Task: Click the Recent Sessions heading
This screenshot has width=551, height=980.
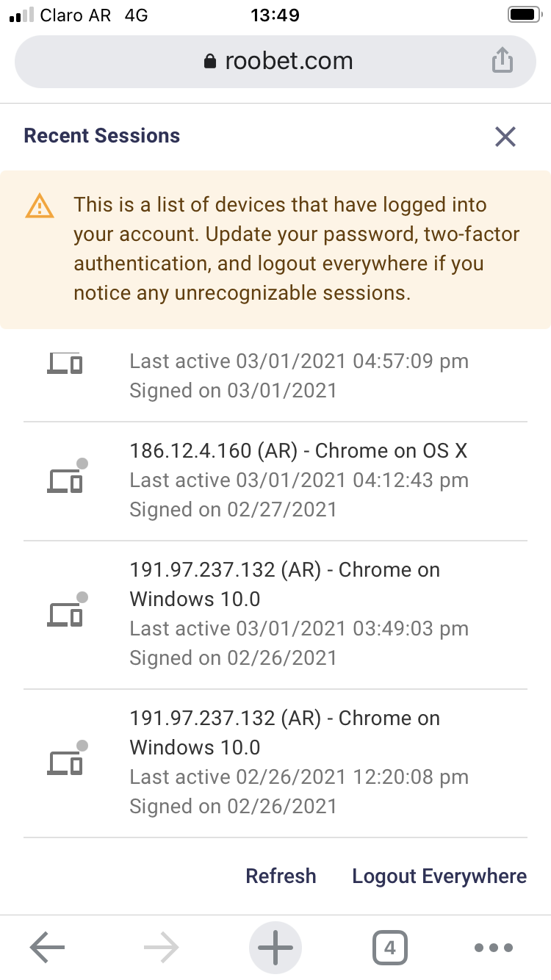Action: click(102, 136)
